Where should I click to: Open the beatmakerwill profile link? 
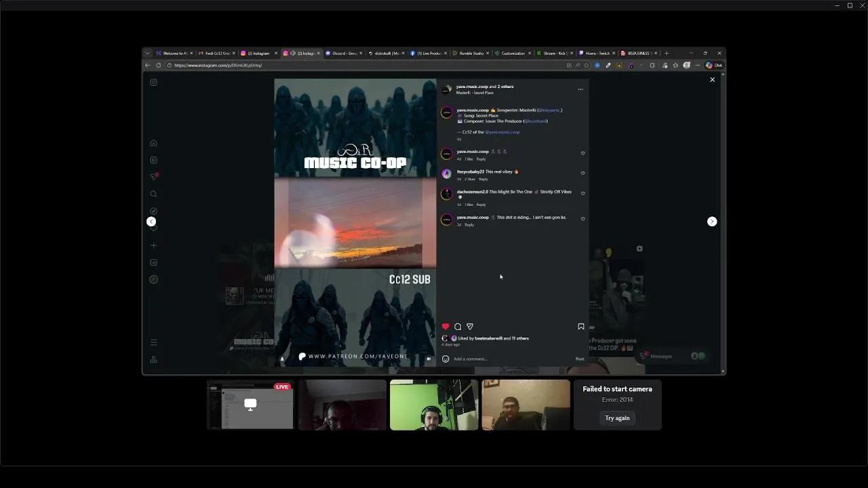488,338
